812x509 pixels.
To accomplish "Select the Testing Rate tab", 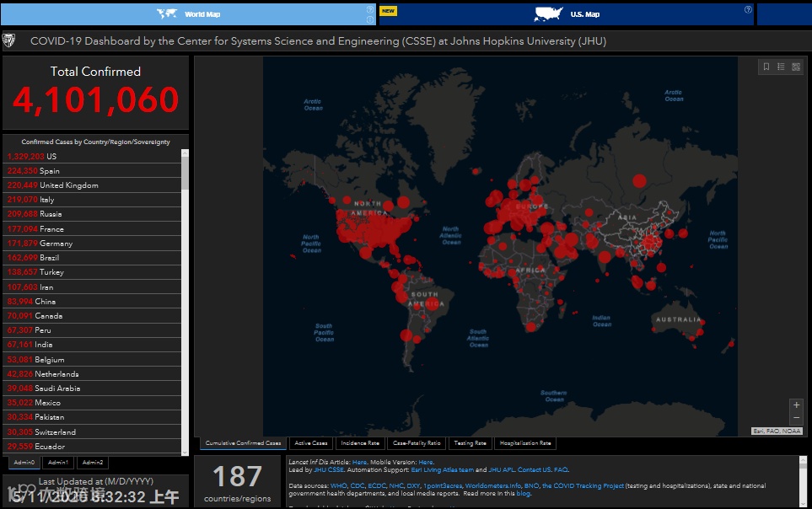I will click(470, 443).
